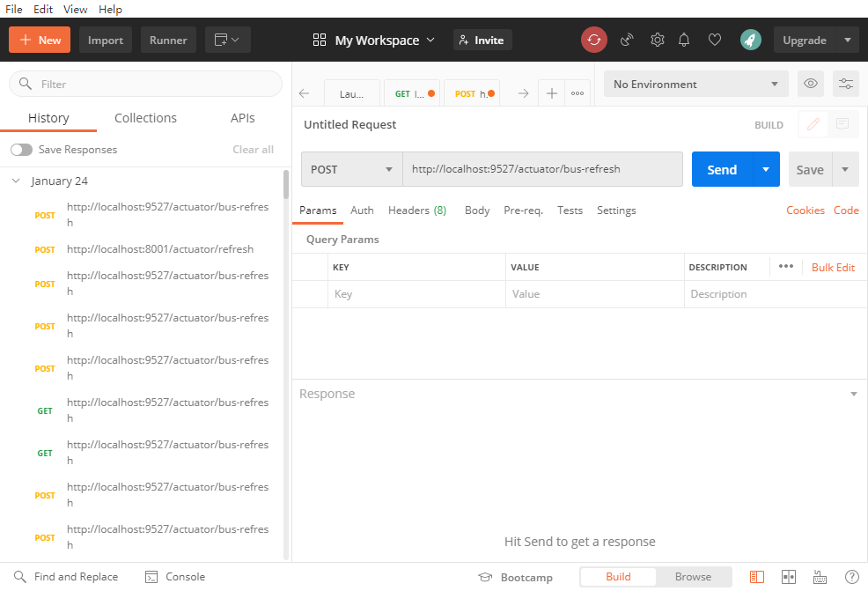Click the workspace grid icon

(320, 40)
